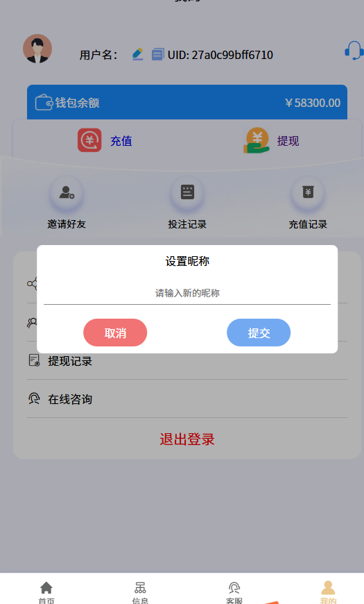Tap the user avatar picture
Image resolution: width=364 pixels, height=604 pixels.
(x=37, y=49)
